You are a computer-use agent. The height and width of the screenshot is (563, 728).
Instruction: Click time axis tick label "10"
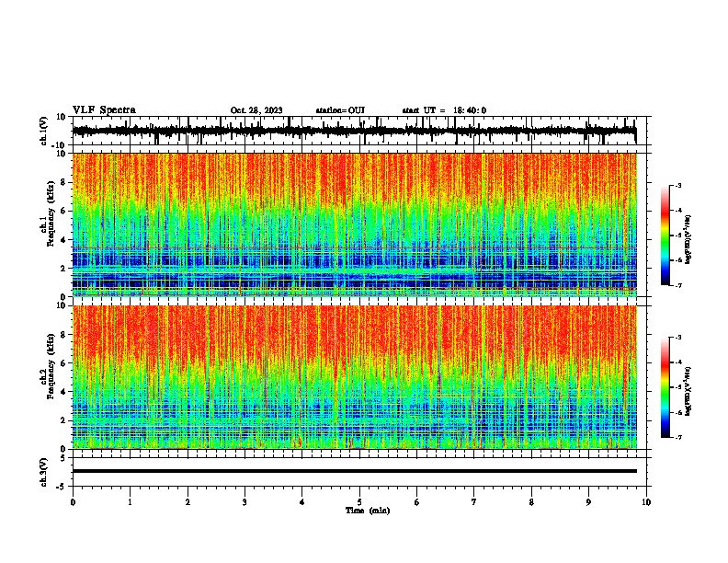click(646, 502)
